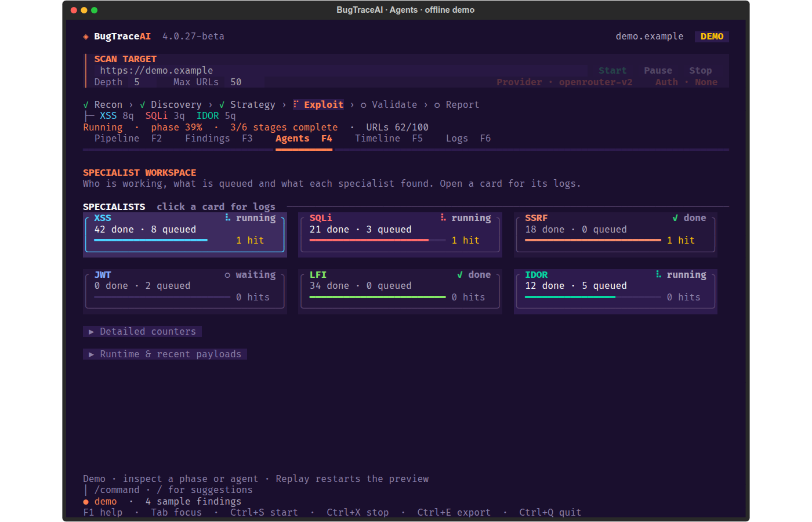Image resolution: width=812 pixels, height=522 pixels.
Task: Click the Depth value 5
Action: [137, 82]
